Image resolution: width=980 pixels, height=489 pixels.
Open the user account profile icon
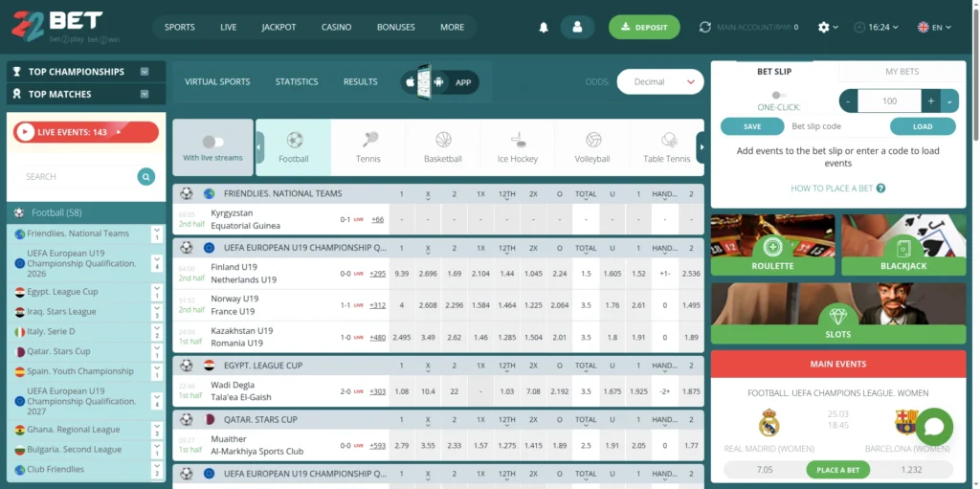(577, 28)
